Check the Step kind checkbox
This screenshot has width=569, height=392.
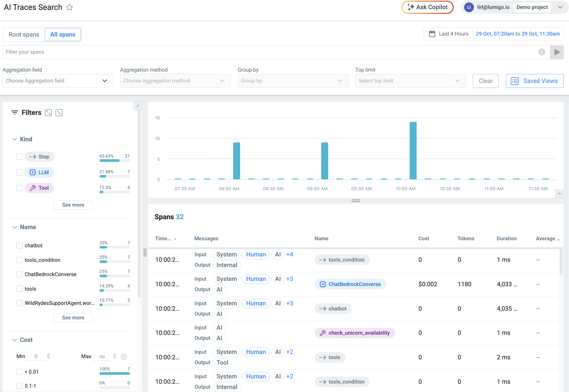(x=19, y=157)
